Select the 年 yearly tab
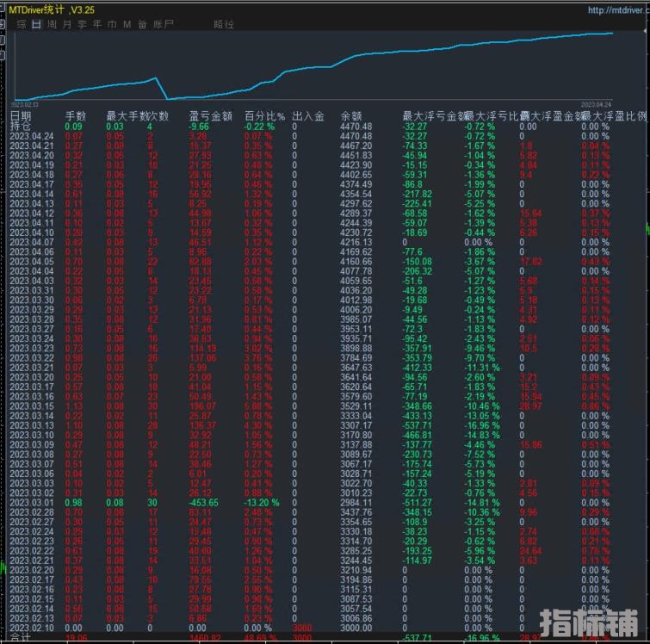Screen dimensions: 650x644 click(x=97, y=24)
